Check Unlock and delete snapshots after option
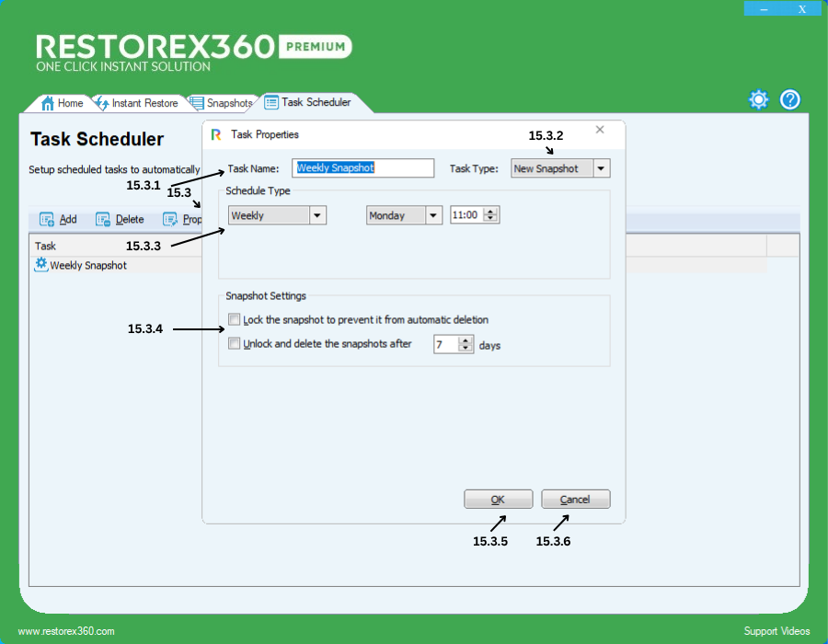Image resolution: width=828 pixels, height=644 pixels. point(235,344)
